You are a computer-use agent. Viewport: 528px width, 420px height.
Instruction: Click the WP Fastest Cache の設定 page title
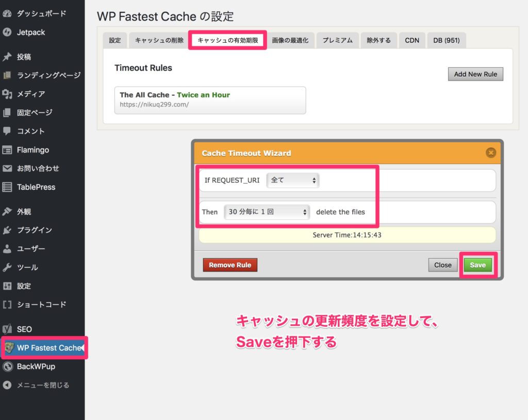[x=166, y=16]
